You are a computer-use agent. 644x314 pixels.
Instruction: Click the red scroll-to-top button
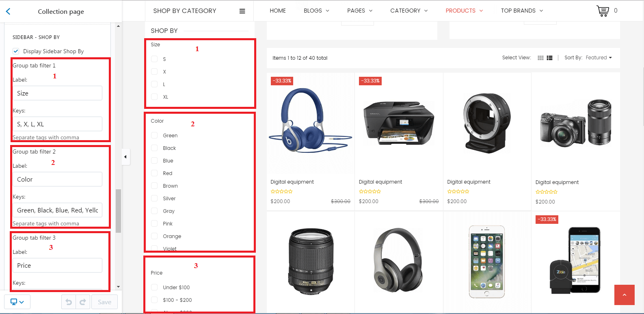[x=625, y=295]
